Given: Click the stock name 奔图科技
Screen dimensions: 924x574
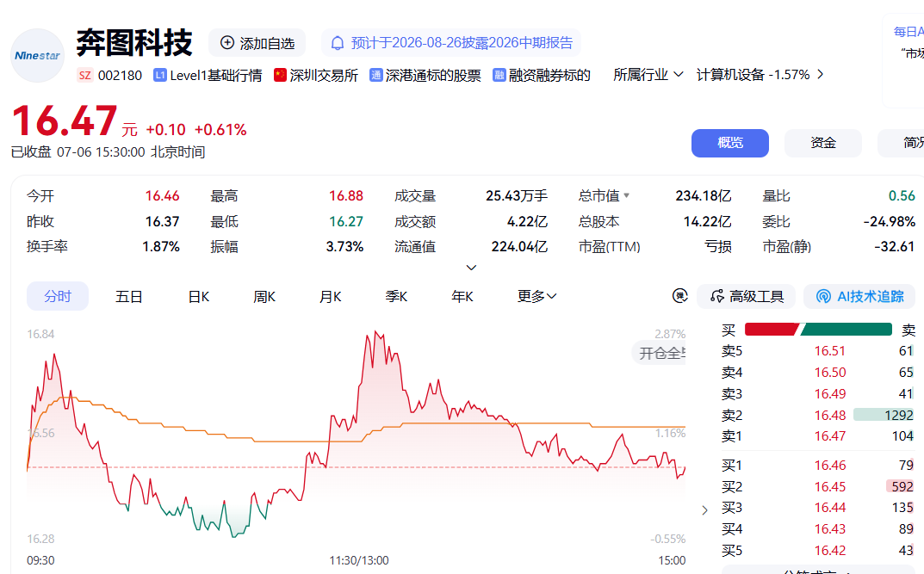Looking at the screenshot, I should [134, 43].
